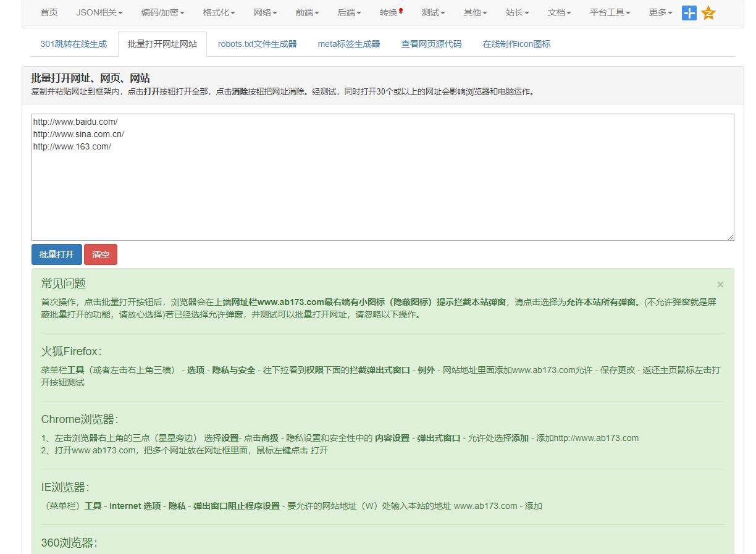Click the 360浏览器: heading

coord(69,543)
